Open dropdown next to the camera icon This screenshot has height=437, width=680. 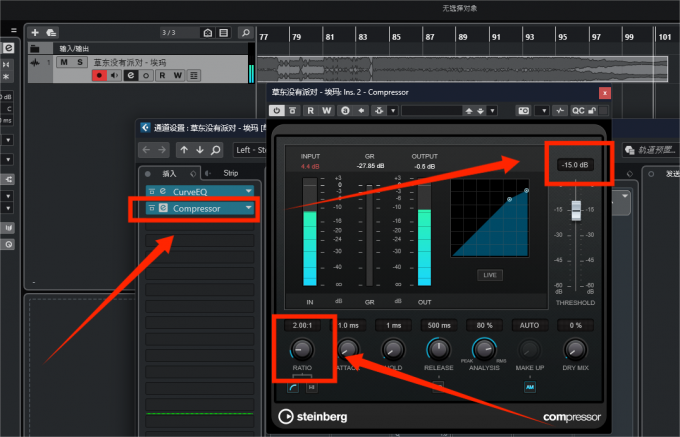click(x=542, y=111)
